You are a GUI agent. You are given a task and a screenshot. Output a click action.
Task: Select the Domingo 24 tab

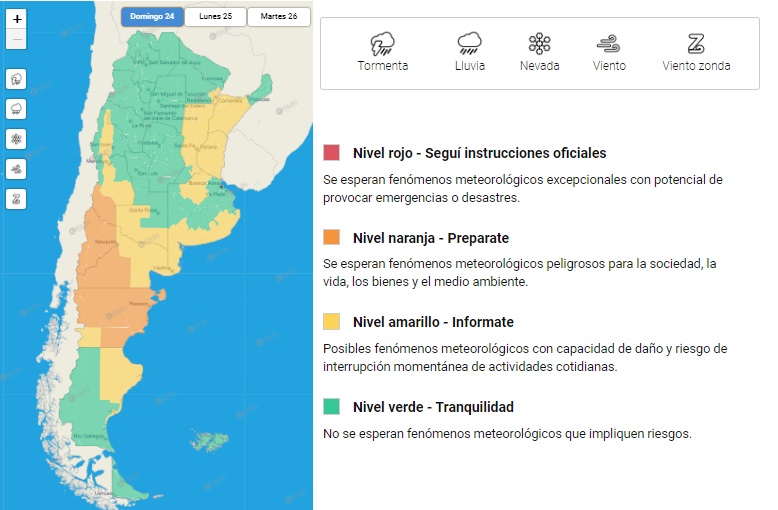click(x=151, y=16)
